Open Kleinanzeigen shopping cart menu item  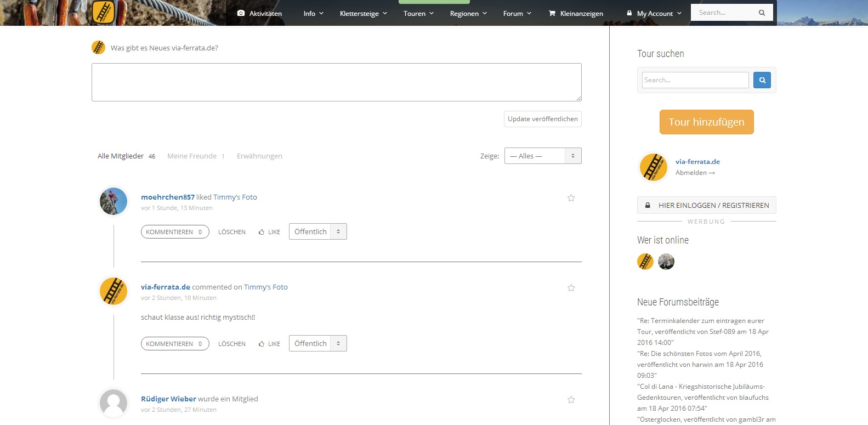(x=576, y=13)
